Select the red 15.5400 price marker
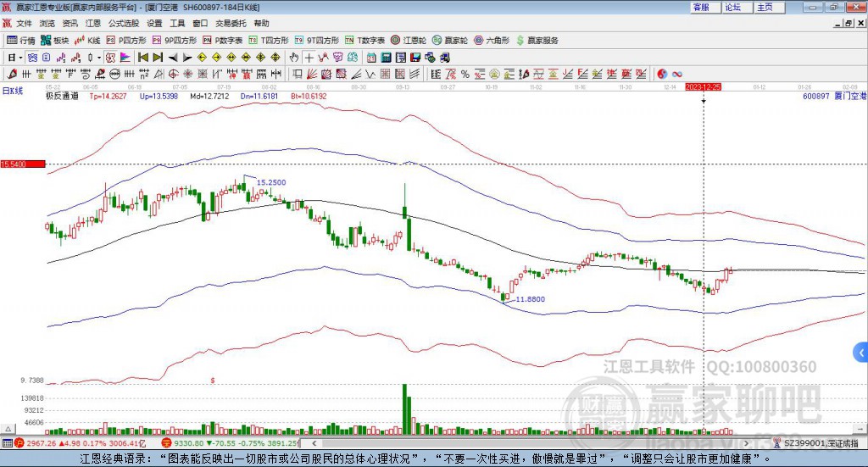Screen dimensions: 868x467 23,164
